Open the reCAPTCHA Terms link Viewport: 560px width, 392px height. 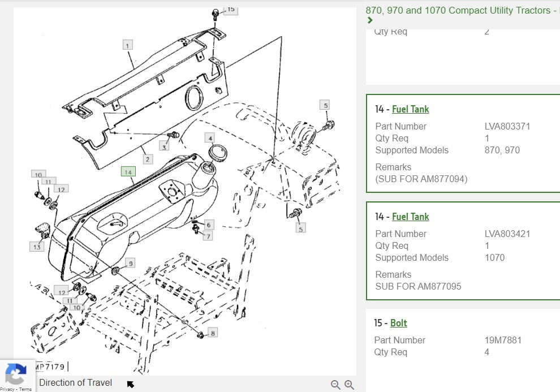click(x=25, y=389)
